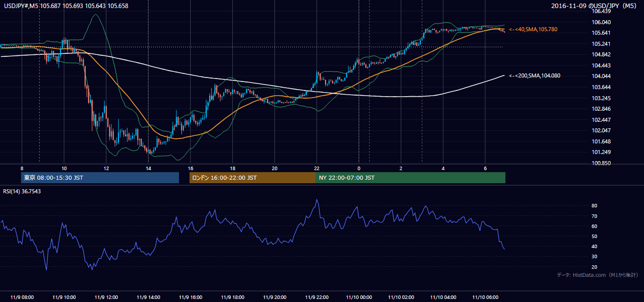Click the bottom time label 11/10 02:00
This screenshot has width=644, height=302.
coord(401,297)
